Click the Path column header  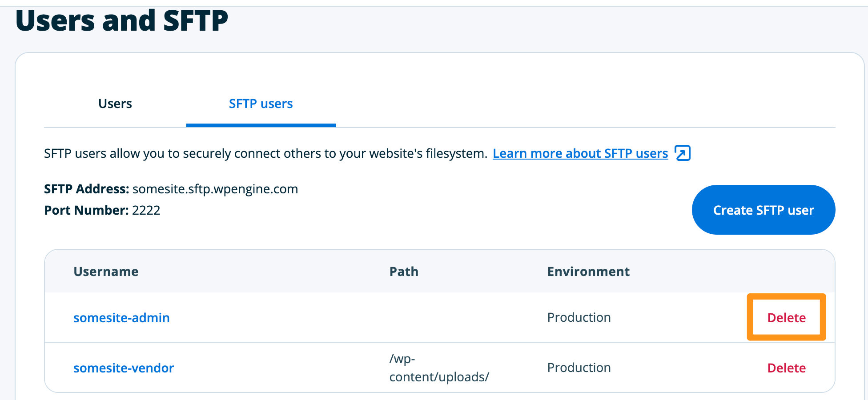click(x=404, y=272)
